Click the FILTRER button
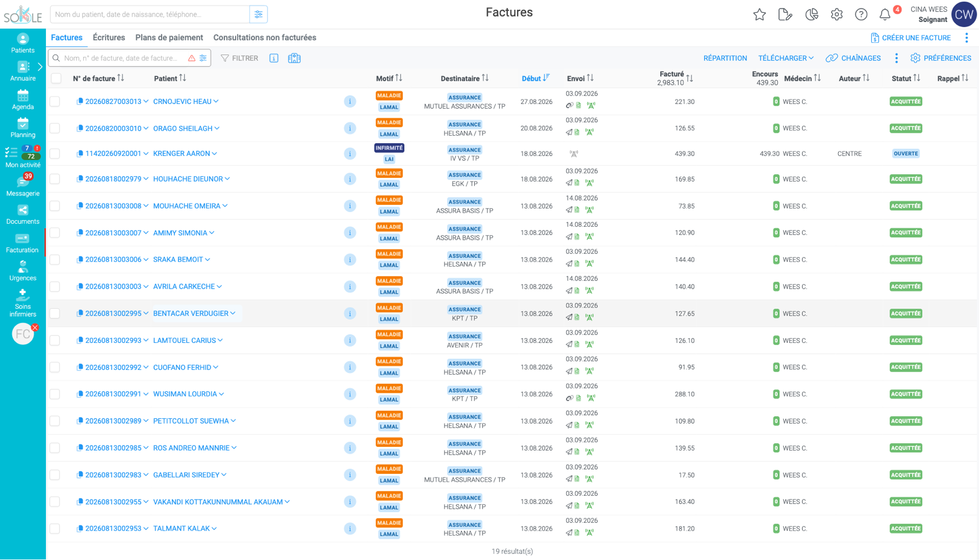979x560 pixels. click(x=240, y=58)
